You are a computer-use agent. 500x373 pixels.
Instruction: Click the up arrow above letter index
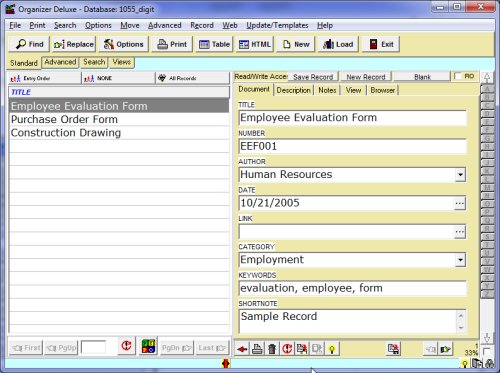click(487, 78)
